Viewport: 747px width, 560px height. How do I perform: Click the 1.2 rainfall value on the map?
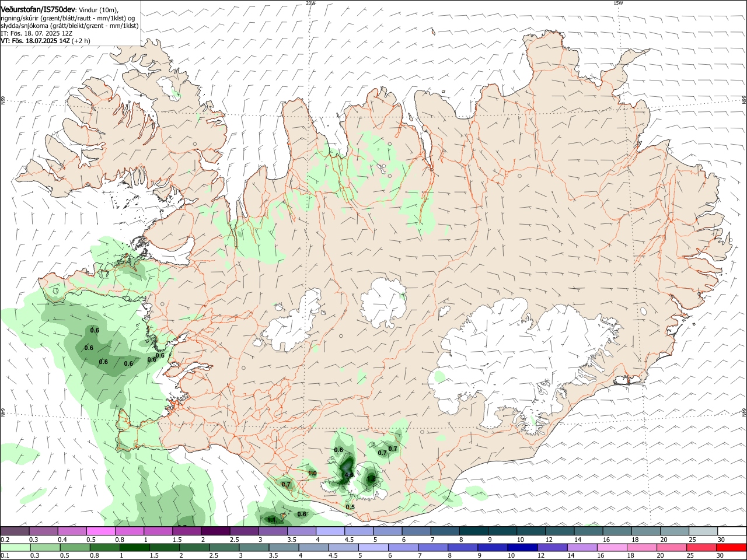371,479
